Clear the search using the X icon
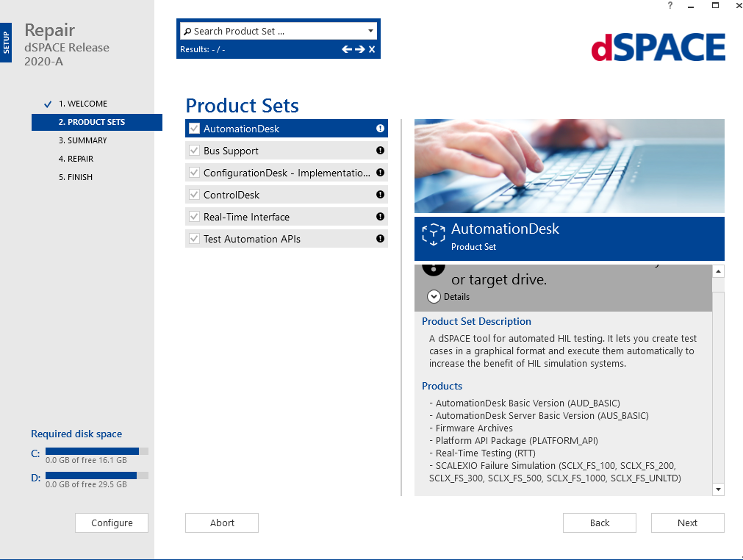The width and height of the screenshot is (743, 560). tap(370, 49)
